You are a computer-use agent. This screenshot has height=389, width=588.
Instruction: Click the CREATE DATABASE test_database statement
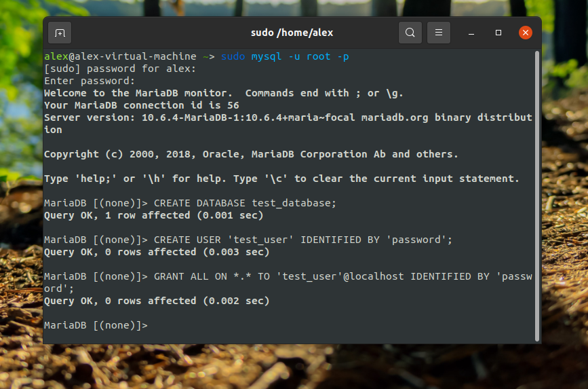[245, 203]
